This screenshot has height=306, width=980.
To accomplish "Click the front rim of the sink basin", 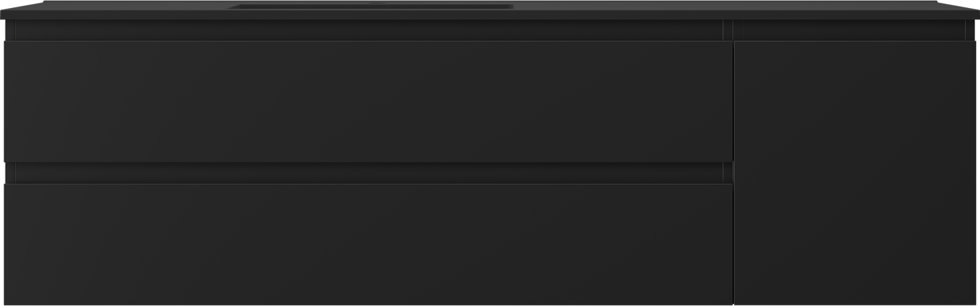I will (370, 9).
